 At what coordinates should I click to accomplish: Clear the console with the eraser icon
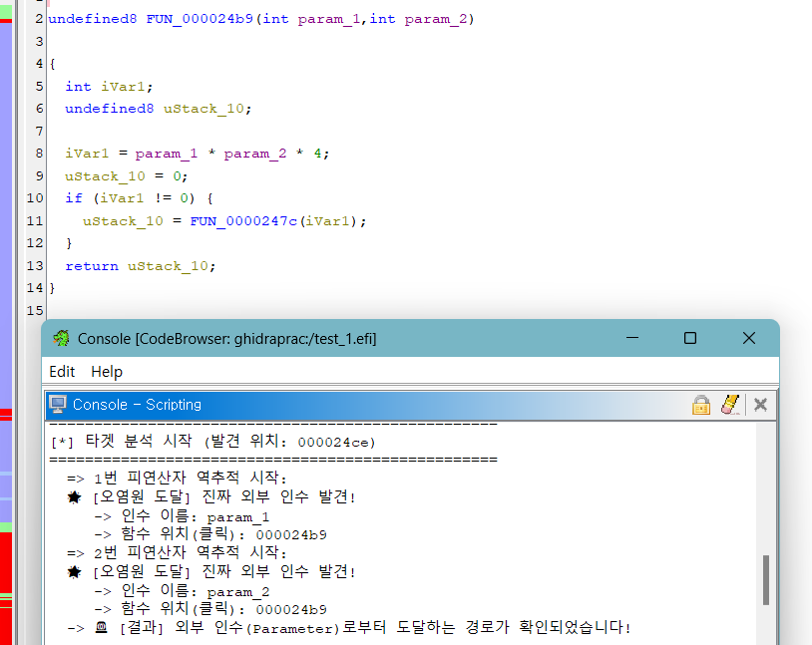coord(730,405)
